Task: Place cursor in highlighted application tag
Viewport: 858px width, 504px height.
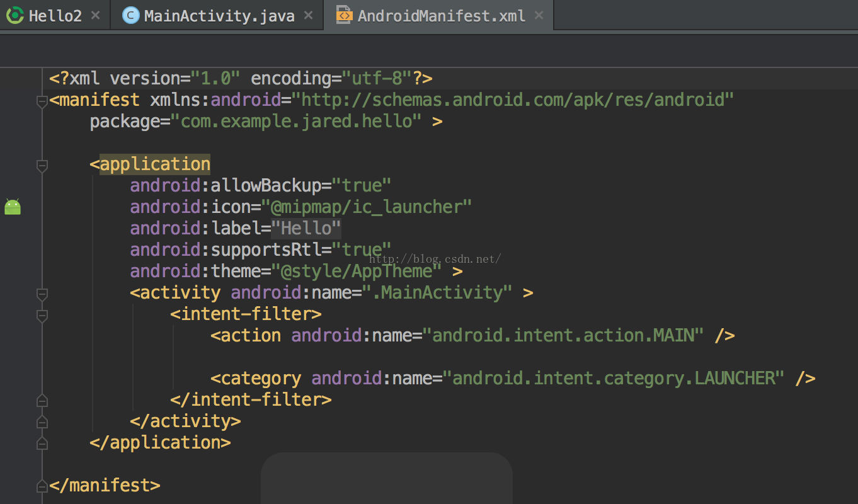Action: pyautogui.click(x=155, y=164)
